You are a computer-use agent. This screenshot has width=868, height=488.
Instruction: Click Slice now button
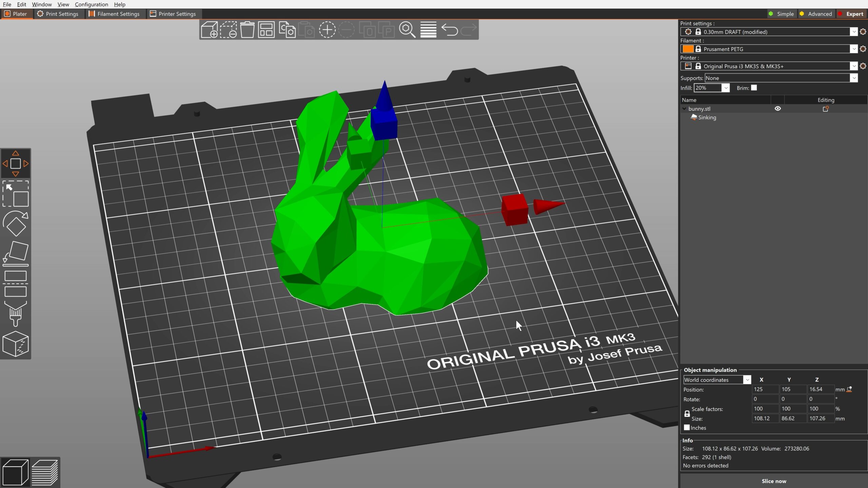click(x=773, y=481)
